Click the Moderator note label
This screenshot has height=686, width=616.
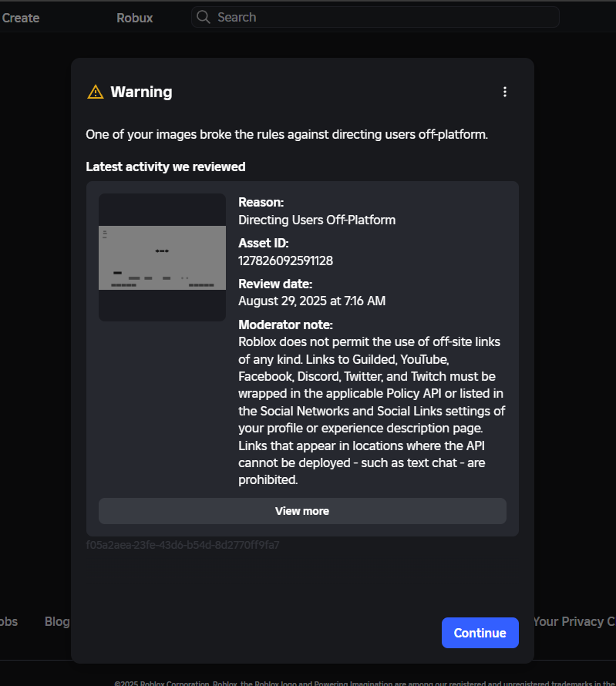pos(286,325)
